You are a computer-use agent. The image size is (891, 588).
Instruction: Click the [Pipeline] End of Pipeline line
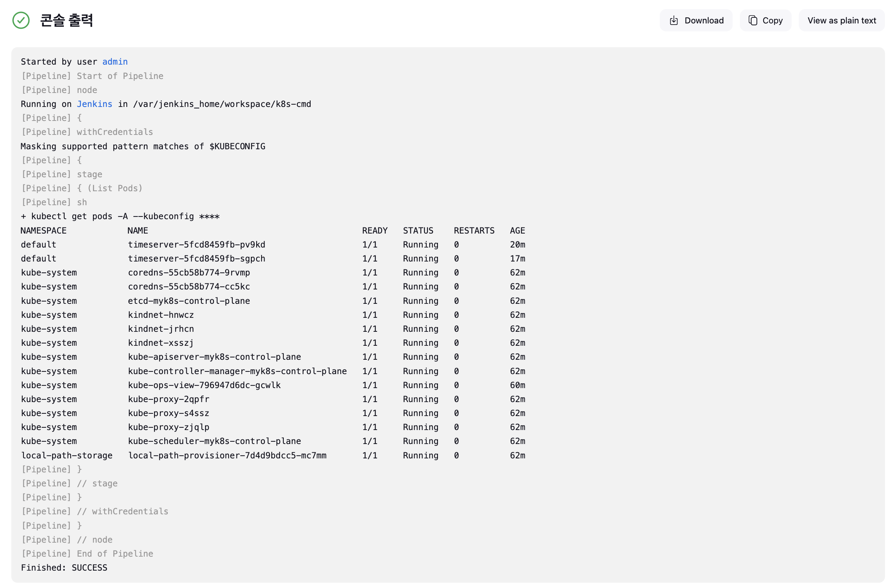click(87, 554)
